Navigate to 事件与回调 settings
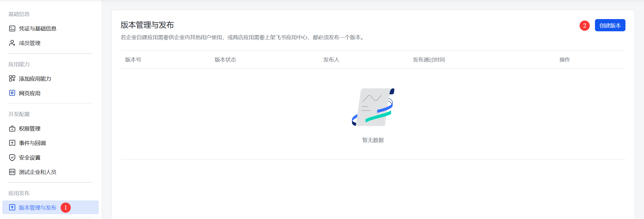Screen dimensions: 644x219 pos(32,143)
